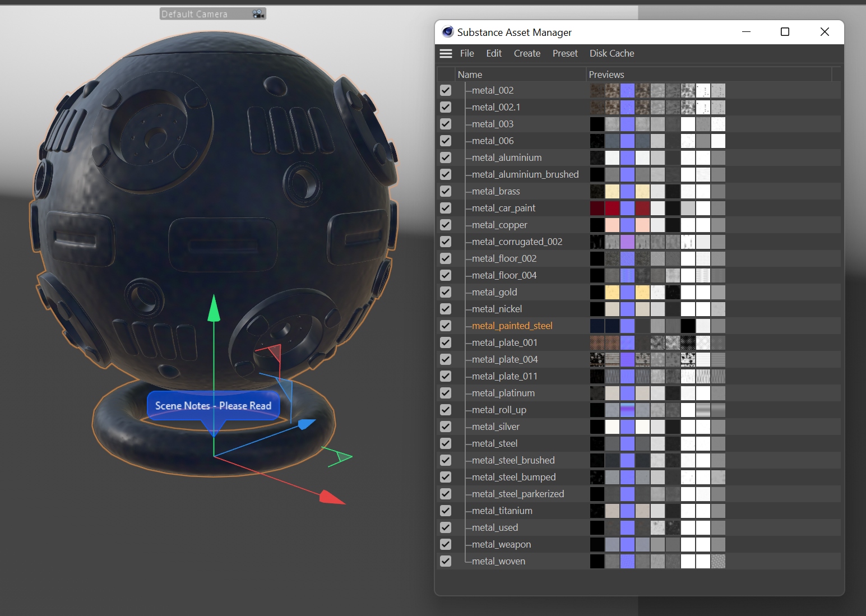Open the Create menu

click(x=527, y=53)
